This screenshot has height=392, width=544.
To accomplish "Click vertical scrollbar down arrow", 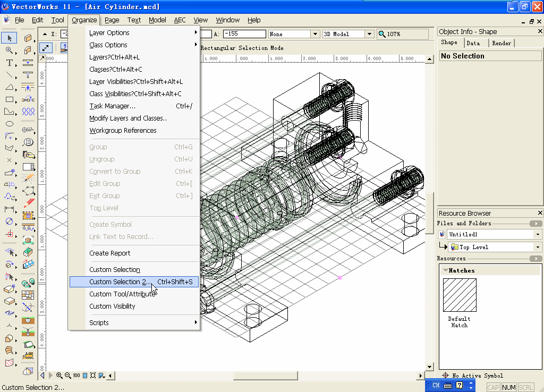I will (429, 367).
